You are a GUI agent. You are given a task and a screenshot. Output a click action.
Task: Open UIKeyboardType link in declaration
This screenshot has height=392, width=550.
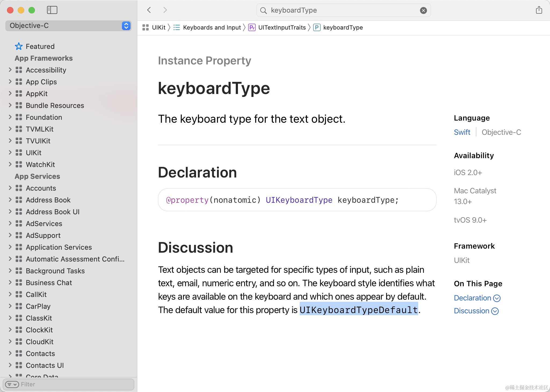point(299,200)
